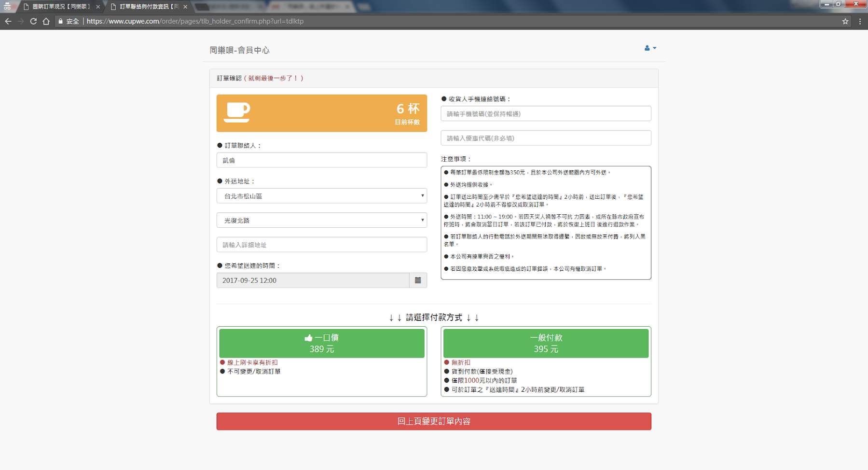Close the 團購訂單現況 tab
Screen dimensions: 868x470
(x=98, y=7)
